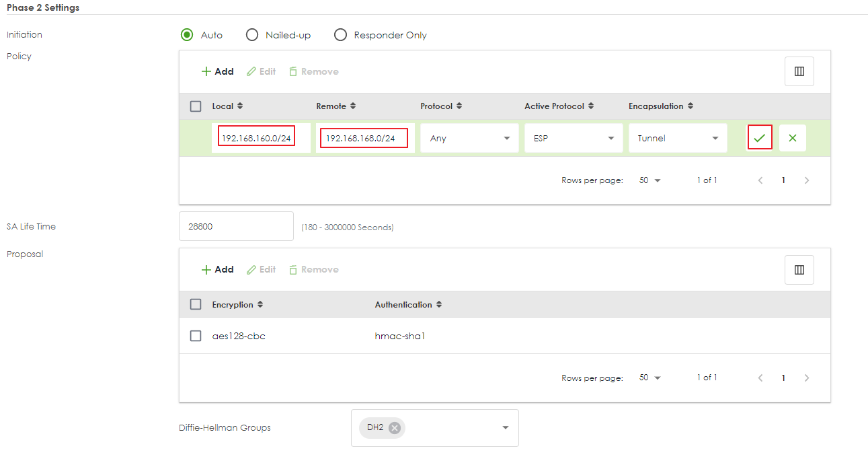Expand the Diffie-Hellman Groups dropdown
Image resolution: width=868 pixels, height=459 pixels.
pos(505,428)
